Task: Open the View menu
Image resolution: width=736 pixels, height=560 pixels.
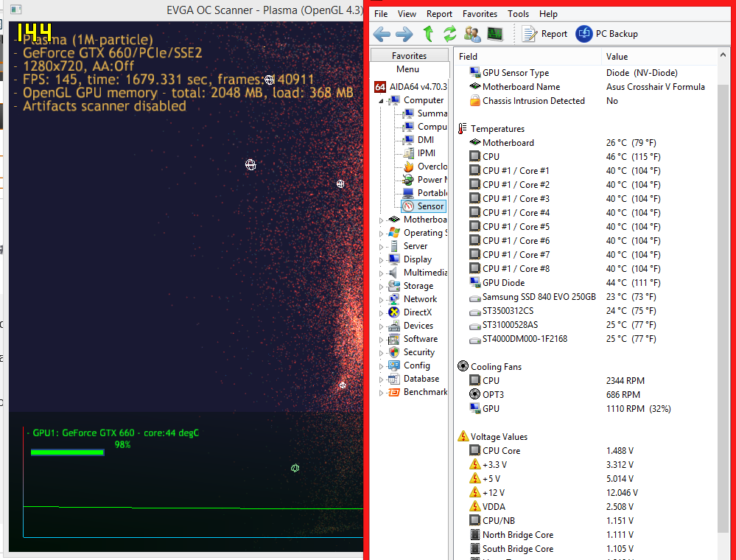Action: 407,14
